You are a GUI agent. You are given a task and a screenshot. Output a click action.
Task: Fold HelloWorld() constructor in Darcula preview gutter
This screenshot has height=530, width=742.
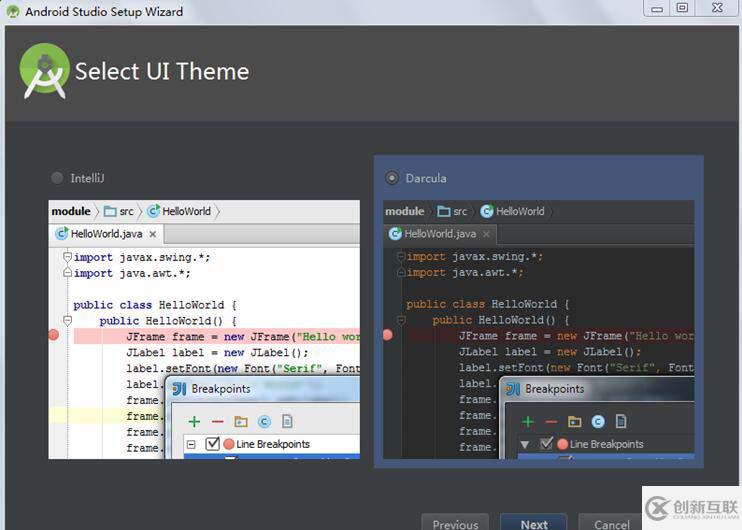click(401, 320)
